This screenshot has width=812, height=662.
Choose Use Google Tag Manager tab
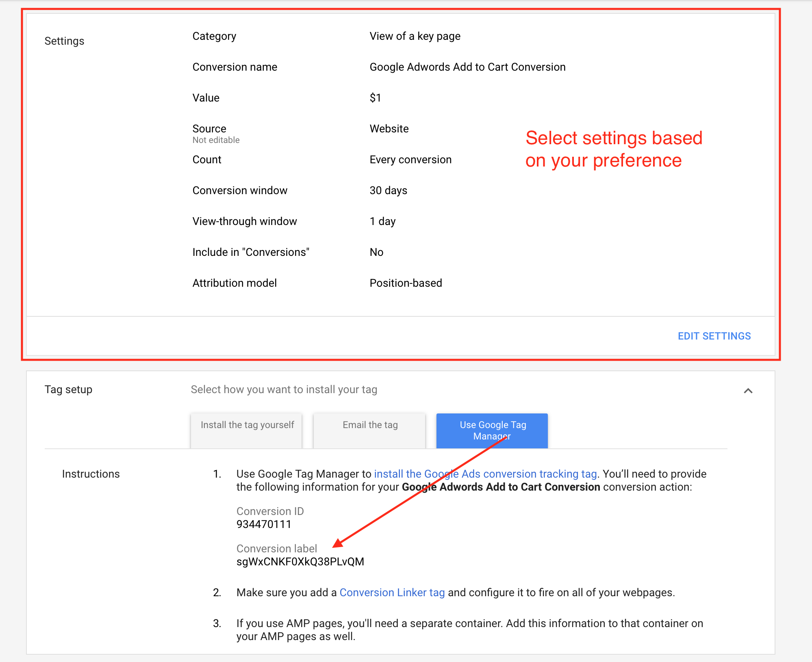pyautogui.click(x=492, y=430)
